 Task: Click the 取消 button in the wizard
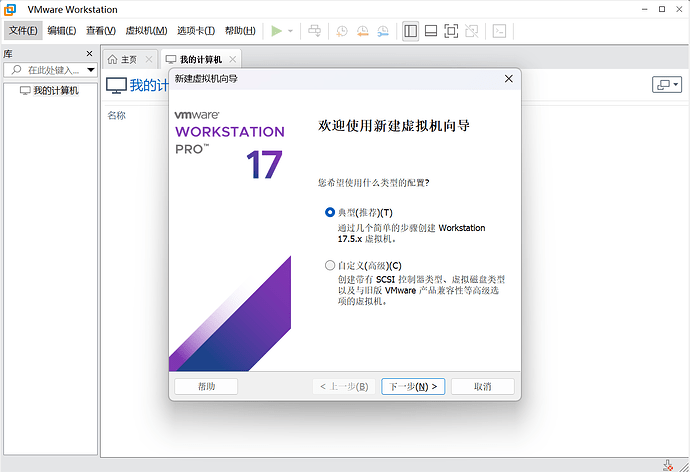(x=483, y=386)
